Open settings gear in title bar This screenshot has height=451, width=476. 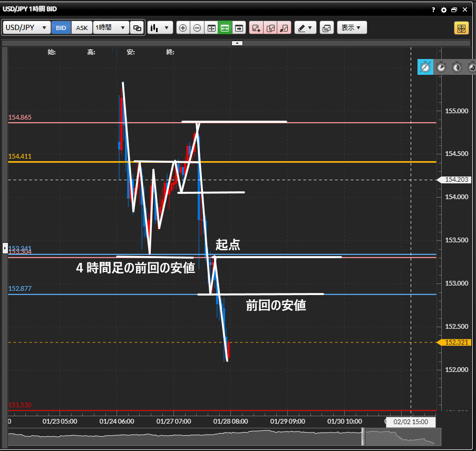(444, 9)
